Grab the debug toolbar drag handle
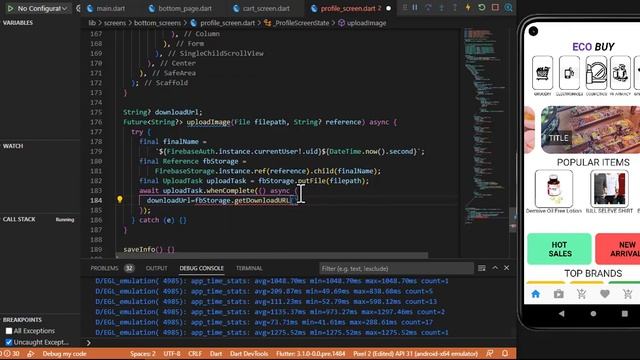 [404, 7]
